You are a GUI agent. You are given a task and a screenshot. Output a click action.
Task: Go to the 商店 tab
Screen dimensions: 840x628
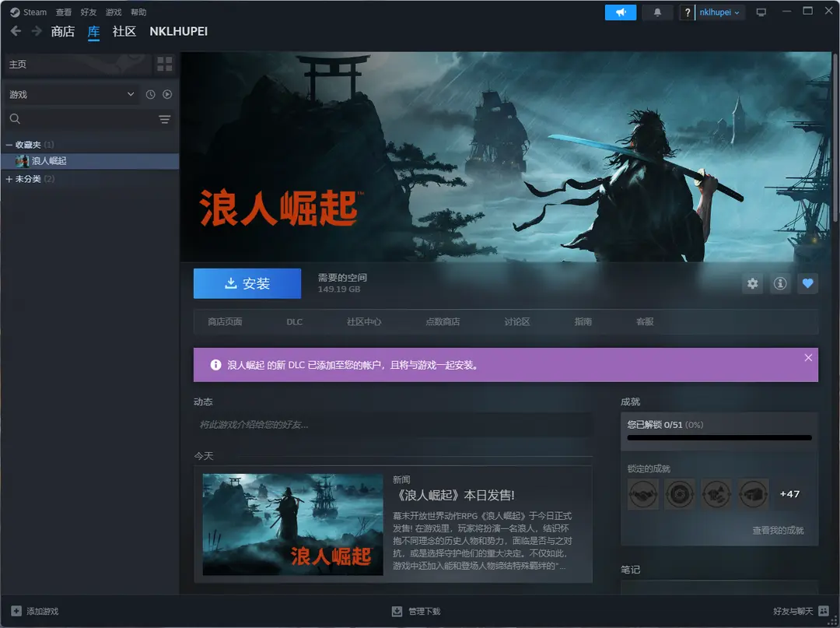click(x=63, y=32)
